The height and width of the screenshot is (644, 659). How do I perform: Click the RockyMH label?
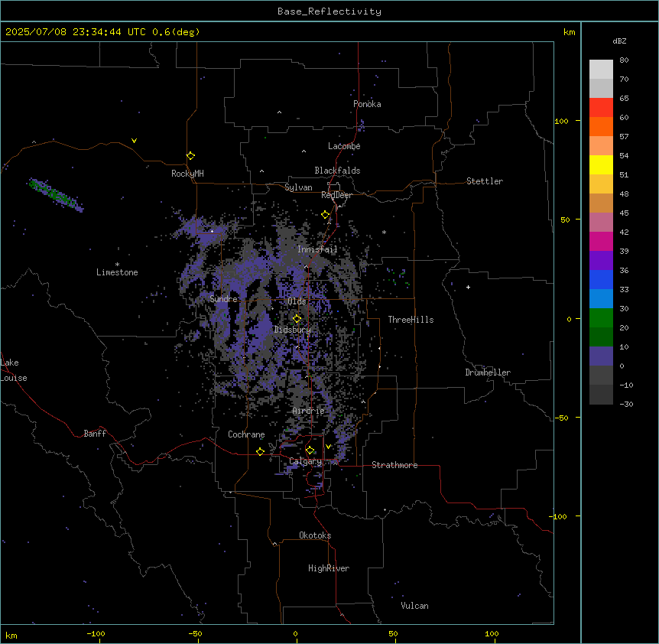tap(187, 174)
